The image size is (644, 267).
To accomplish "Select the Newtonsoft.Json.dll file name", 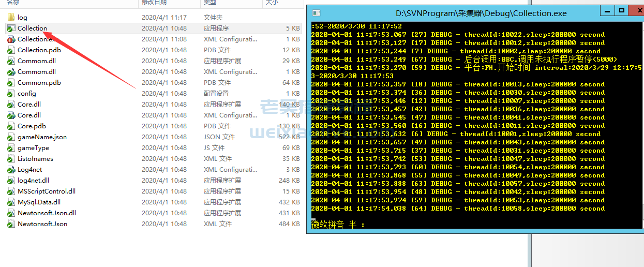I will pyautogui.click(x=47, y=213).
